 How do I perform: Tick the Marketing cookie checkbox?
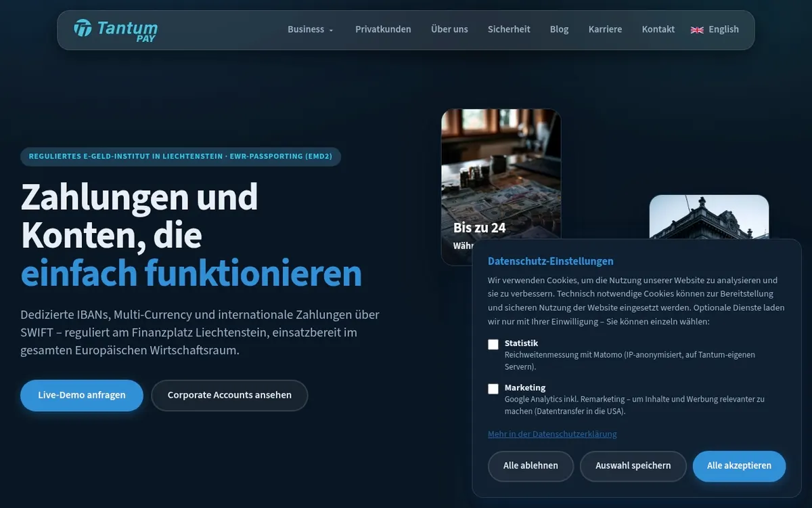pyautogui.click(x=493, y=389)
